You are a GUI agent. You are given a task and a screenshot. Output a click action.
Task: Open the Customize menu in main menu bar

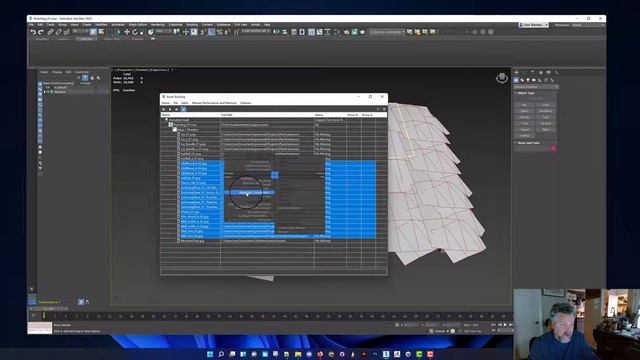(176, 25)
